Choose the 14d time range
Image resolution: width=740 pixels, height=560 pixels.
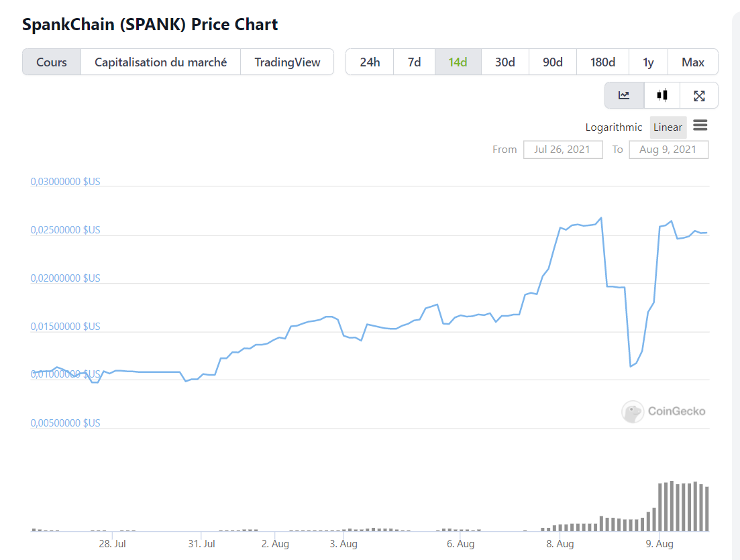pyautogui.click(x=458, y=62)
